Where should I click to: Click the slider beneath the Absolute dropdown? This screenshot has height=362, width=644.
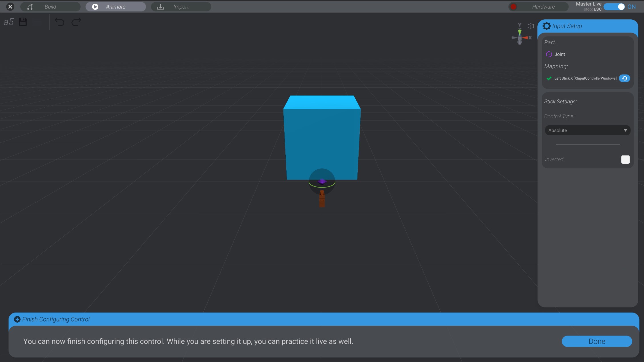[587, 144]
